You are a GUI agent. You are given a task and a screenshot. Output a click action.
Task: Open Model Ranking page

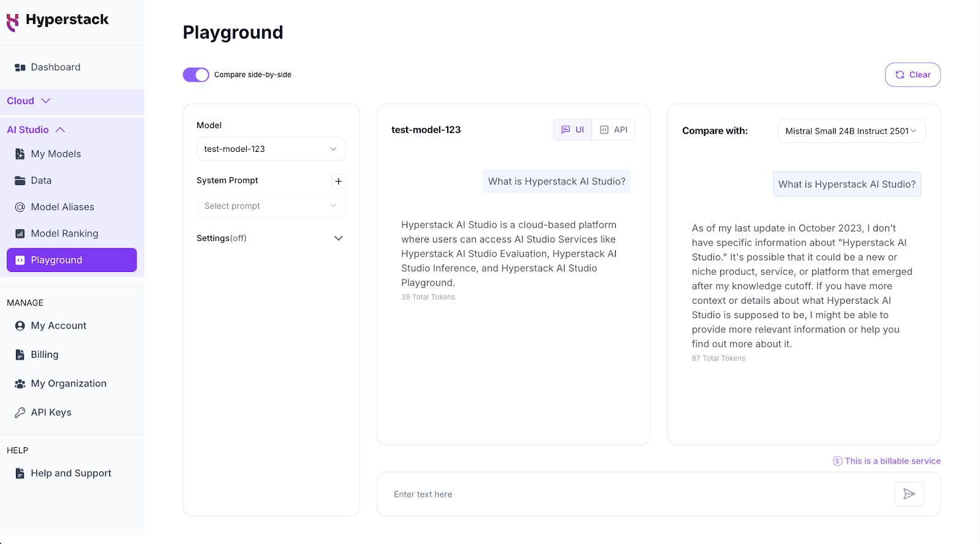(x=64, y=233)
